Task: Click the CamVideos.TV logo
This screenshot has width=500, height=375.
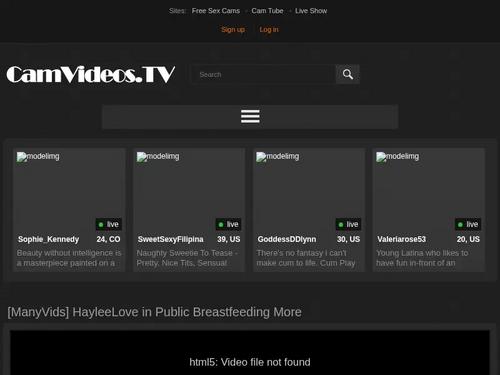Action: click(x=91, y=74)
